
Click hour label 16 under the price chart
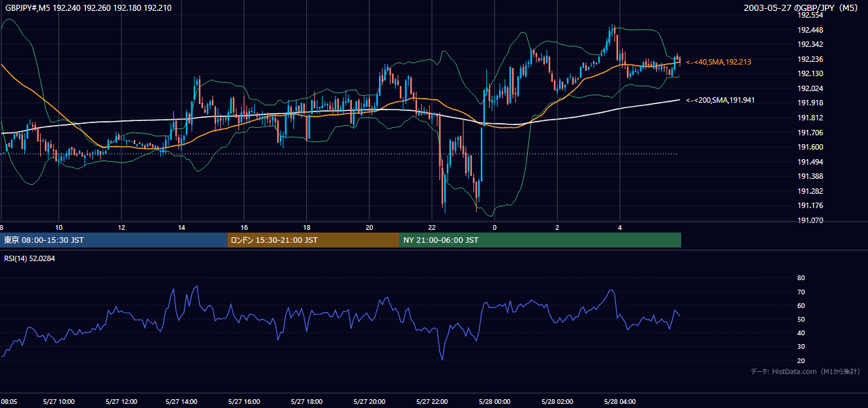[x=244, y=227]
